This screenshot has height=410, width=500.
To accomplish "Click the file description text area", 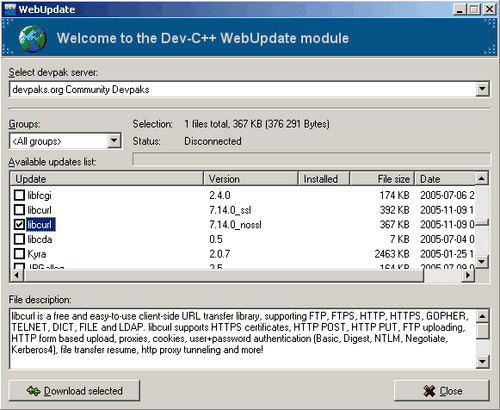I will [243, 339].
